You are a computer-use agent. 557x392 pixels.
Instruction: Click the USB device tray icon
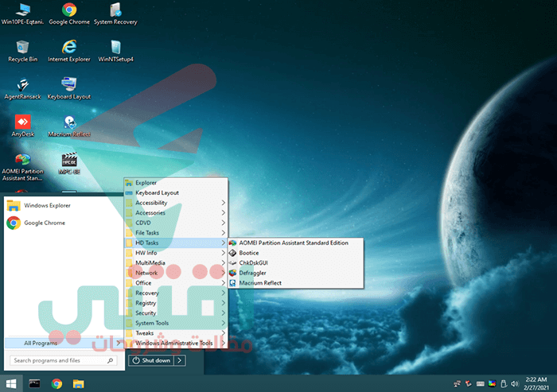(x=504, y=383)
